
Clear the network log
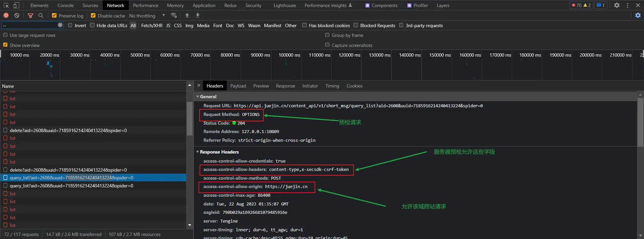point(17,15)
